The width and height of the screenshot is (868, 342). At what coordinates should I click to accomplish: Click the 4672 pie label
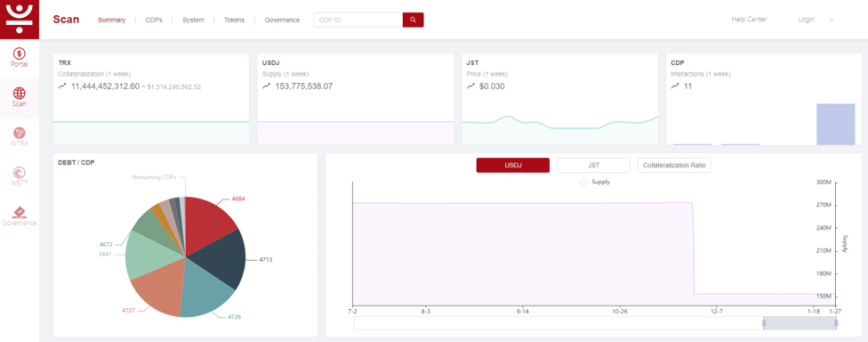(x=105, y=244)
